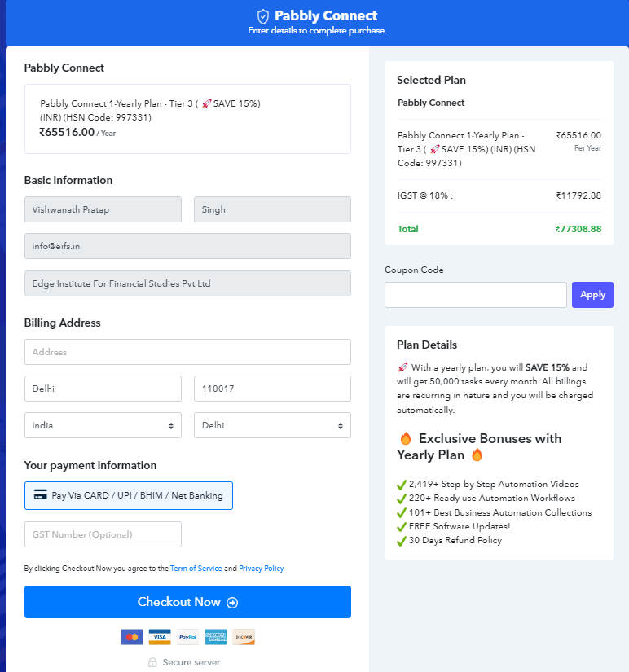
Task: Click the company field Edge Institute
Action: coord(187,283)
